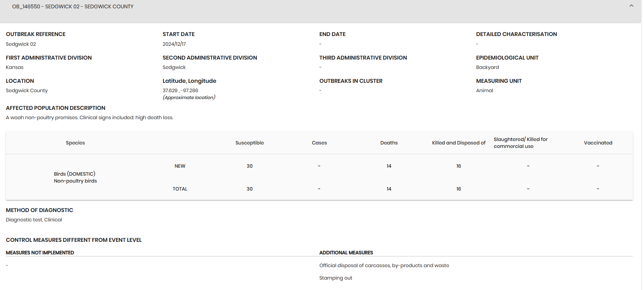
Task: Click the Vaccinated column header
Action: [x=598, y=143]
